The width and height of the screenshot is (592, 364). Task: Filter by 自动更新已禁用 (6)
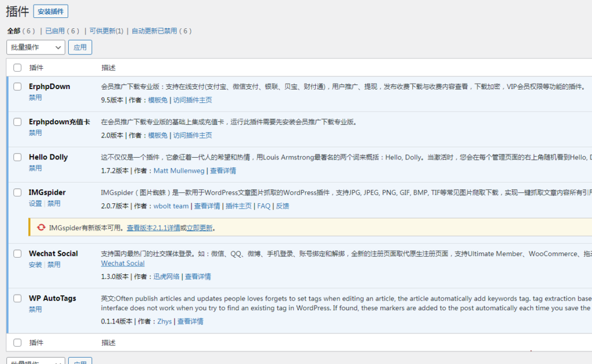162,31
